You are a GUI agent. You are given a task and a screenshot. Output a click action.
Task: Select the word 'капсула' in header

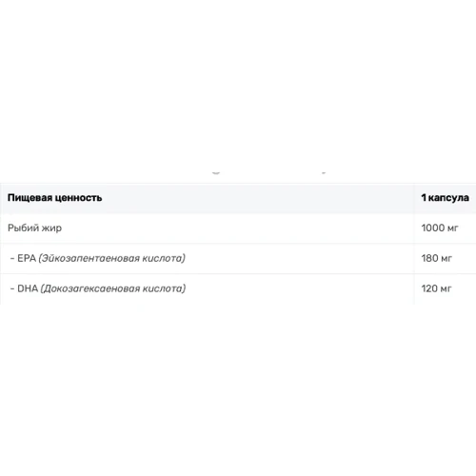click(x=448, y=198)
